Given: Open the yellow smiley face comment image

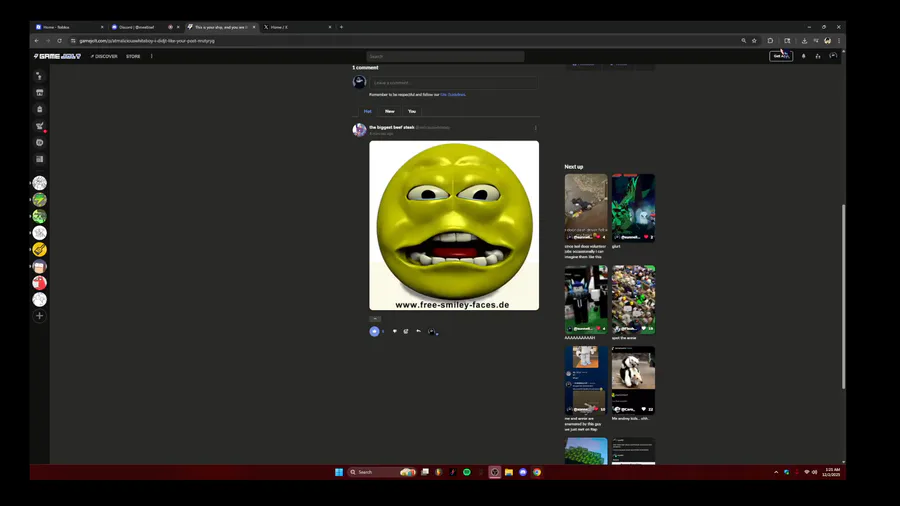Looking at the screenshot, I should 454,225.
